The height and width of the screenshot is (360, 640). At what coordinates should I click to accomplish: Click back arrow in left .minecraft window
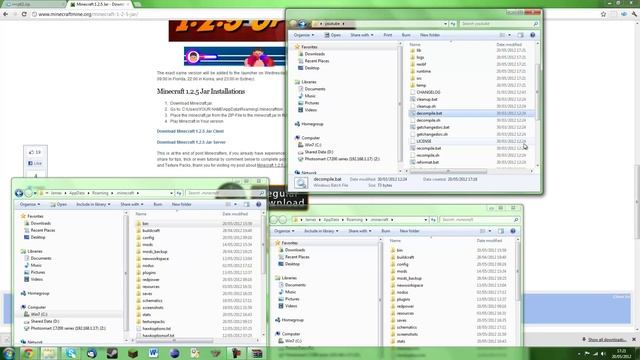[x=19, y=193]
